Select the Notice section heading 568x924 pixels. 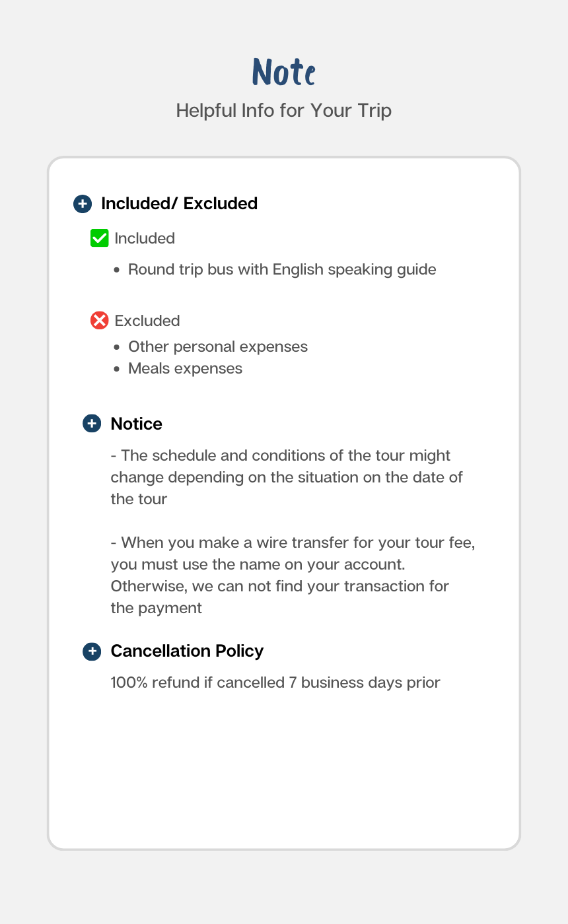coord(136,424)
